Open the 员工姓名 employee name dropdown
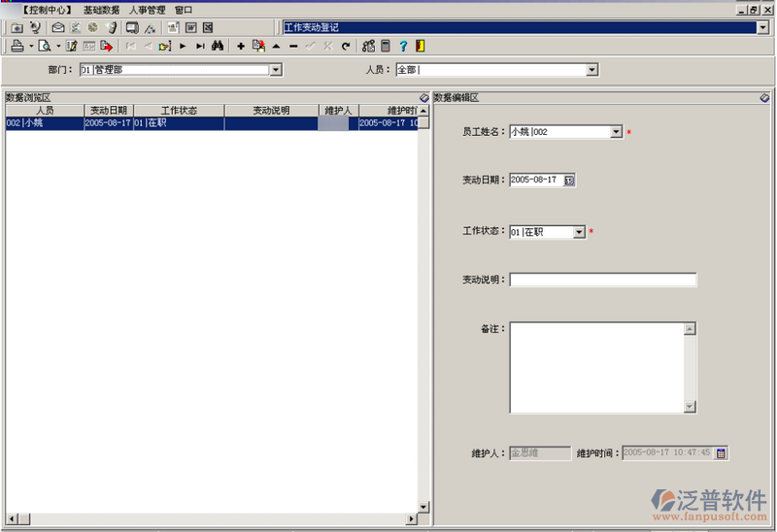 tap(616, 132)
